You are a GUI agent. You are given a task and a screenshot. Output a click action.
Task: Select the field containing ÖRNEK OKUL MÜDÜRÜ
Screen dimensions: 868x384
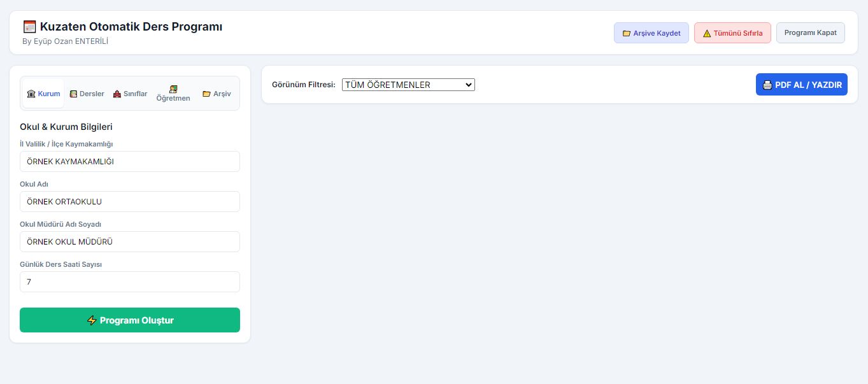[130, 241]
